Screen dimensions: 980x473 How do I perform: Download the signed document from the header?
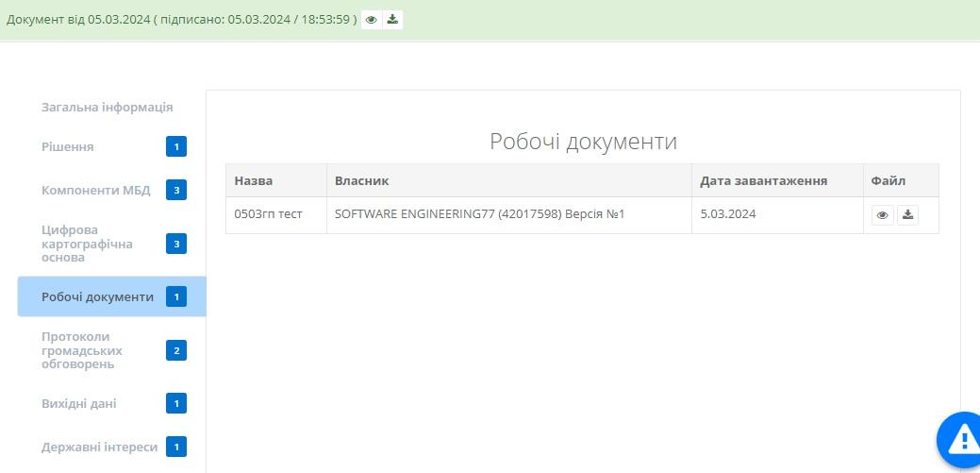coord(392,20)
